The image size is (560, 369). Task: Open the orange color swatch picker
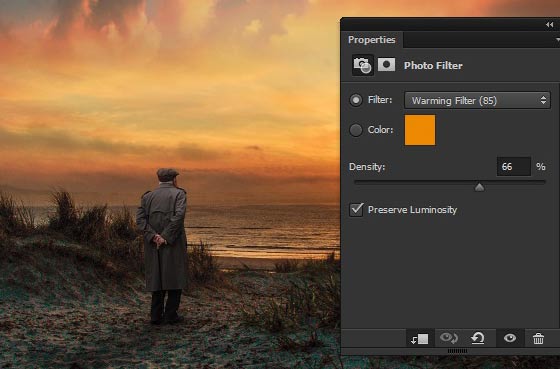point(420,130)
